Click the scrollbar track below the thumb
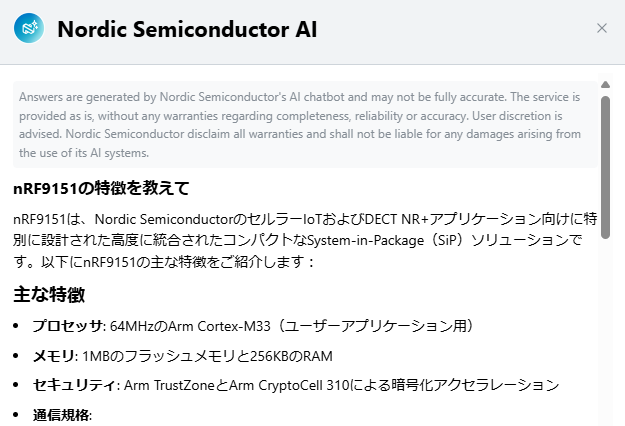625x426 pixels. click(605, 331)
